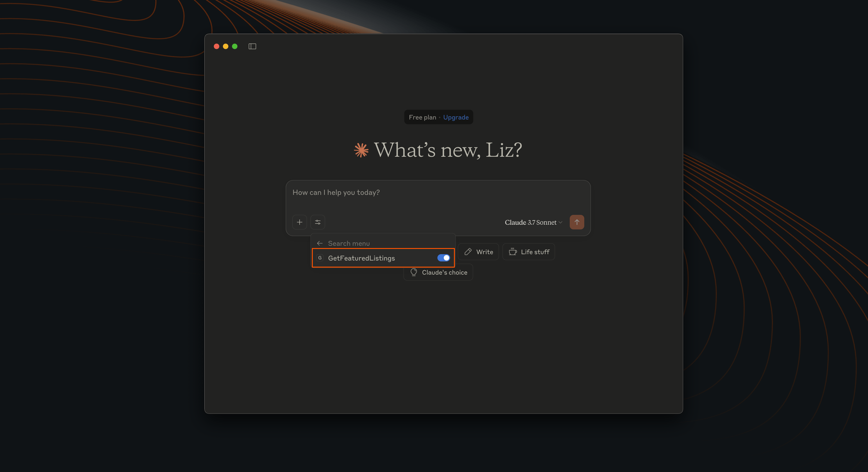Click the Claude asterisk logo next to greeting

[362, 150]
